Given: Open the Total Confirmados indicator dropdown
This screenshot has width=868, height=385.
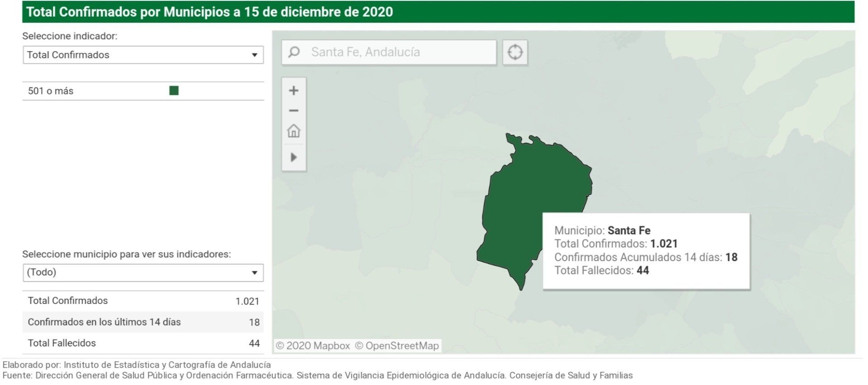Looking at the screenshot, I should pos(143,55).
